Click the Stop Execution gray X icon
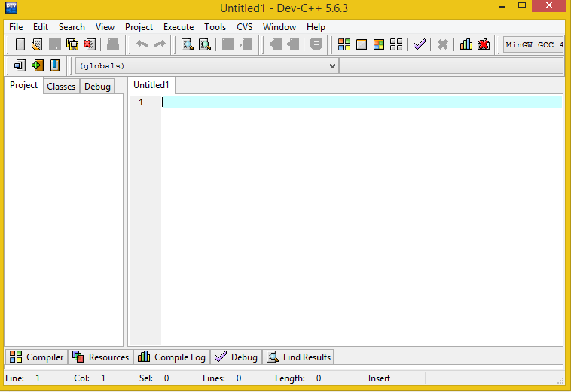571x392 pixels. pos(443,44)
